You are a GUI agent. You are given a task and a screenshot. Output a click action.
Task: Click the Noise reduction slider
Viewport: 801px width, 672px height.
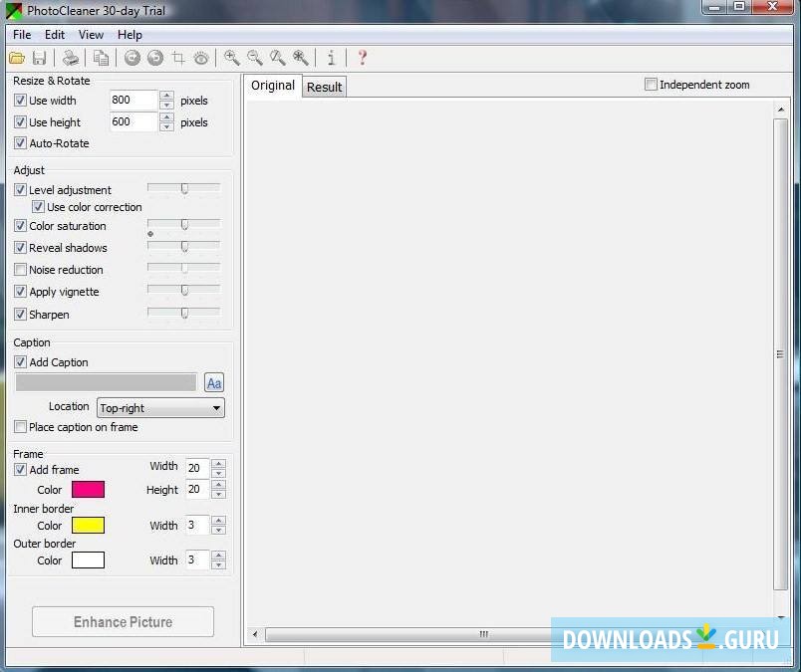click(x=184, y=268)
